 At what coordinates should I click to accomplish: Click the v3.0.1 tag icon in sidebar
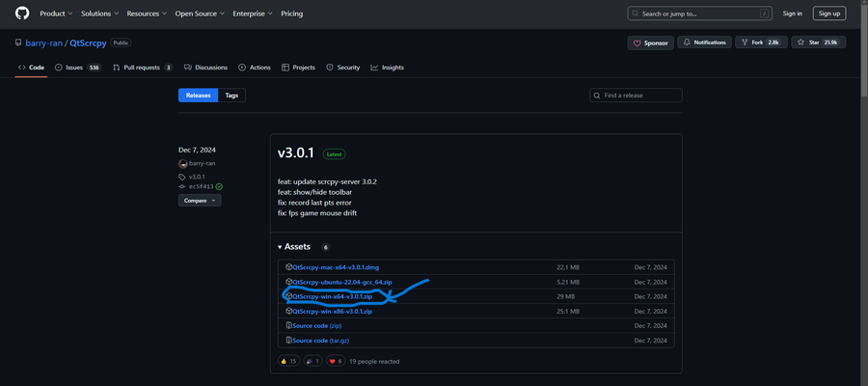[x=182, y=177]
